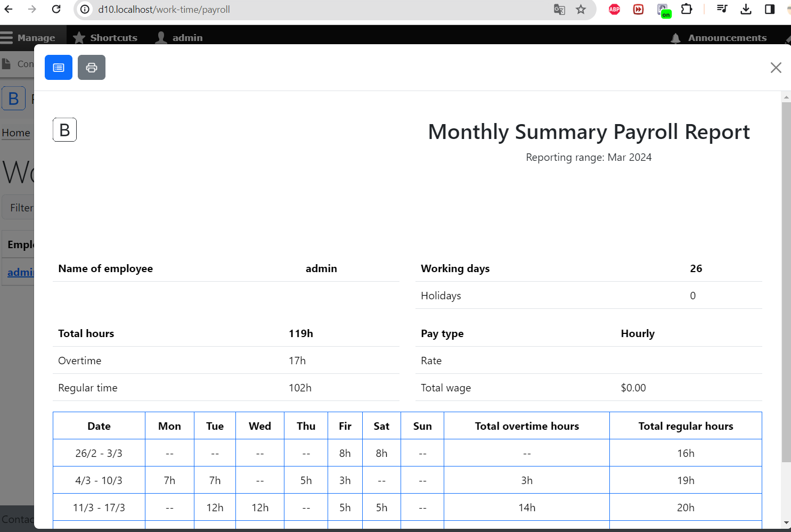Image resolution: width=791 pixels, height=532 pixels.
Task: Click the translate page icon
Action: coord(559,10)
